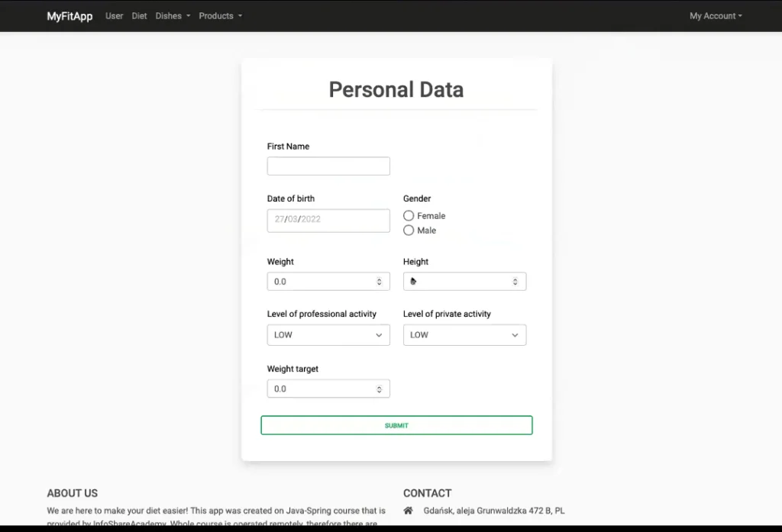Click the Height field spinner arrows
The image size is (782, 532).
click(x=515, y=282)
